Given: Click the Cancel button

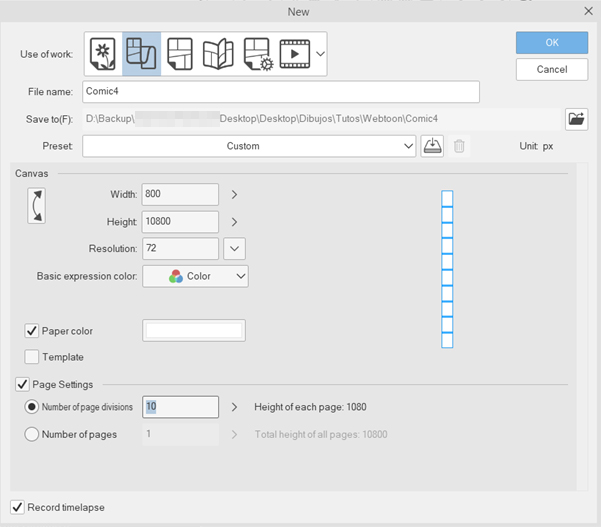Looking at the screenshot, I should point(552,70).
